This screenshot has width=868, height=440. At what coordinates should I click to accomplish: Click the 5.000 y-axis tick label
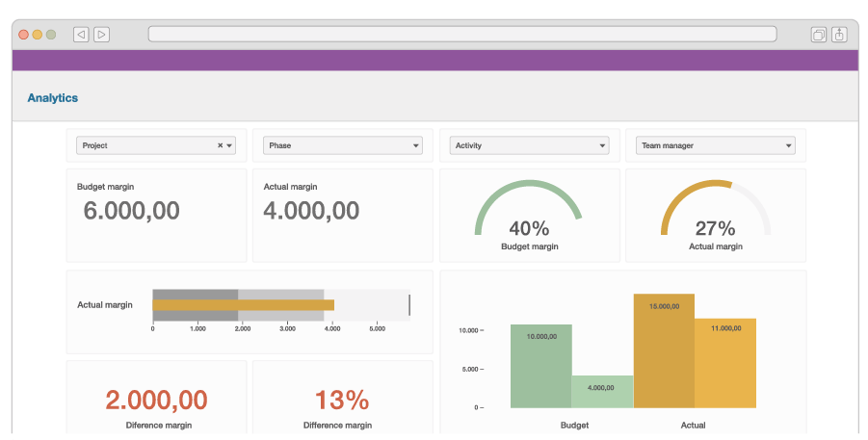click(x=470, y=369)
